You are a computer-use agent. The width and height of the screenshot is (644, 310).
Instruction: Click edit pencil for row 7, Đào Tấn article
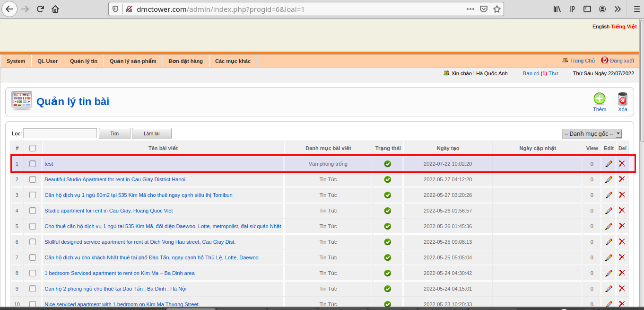tap(609, 257)
